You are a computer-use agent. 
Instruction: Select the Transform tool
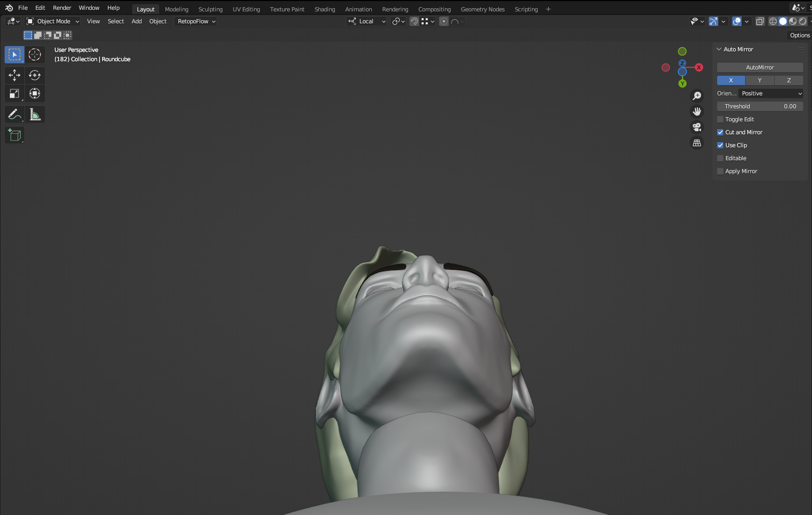[x=35, y=94]
